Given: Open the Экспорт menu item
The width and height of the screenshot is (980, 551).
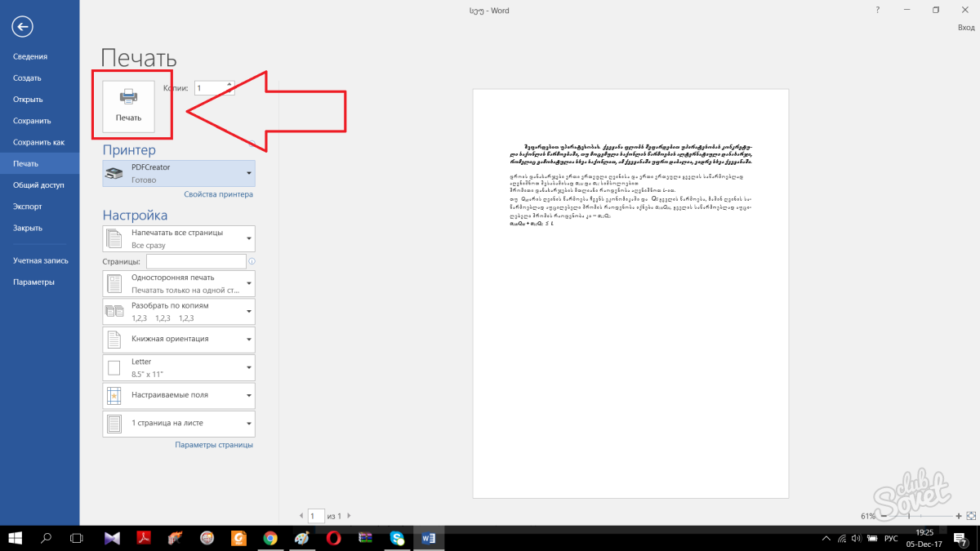Looking at the screenshot, I should pos(28,207).
